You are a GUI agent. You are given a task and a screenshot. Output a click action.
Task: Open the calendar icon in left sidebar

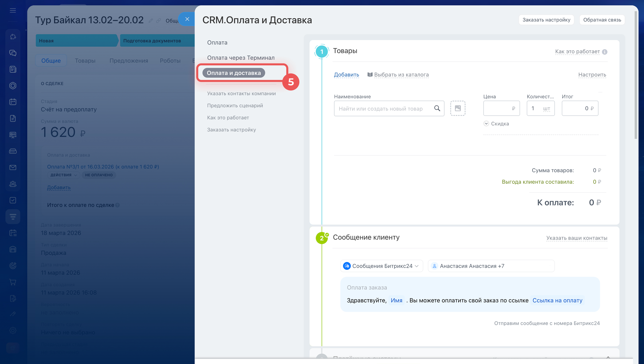pos(13,102)
